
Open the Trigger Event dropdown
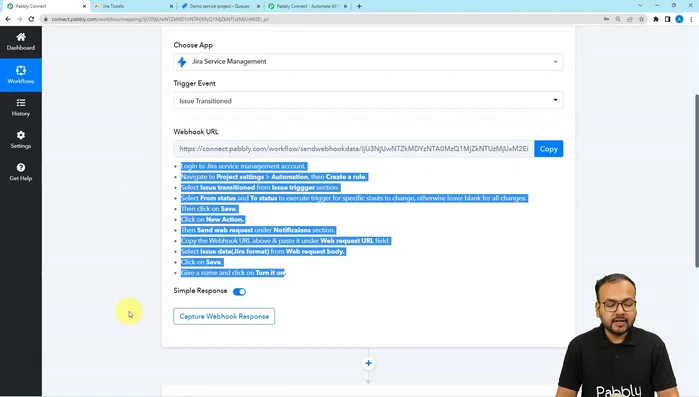[368, 101]
